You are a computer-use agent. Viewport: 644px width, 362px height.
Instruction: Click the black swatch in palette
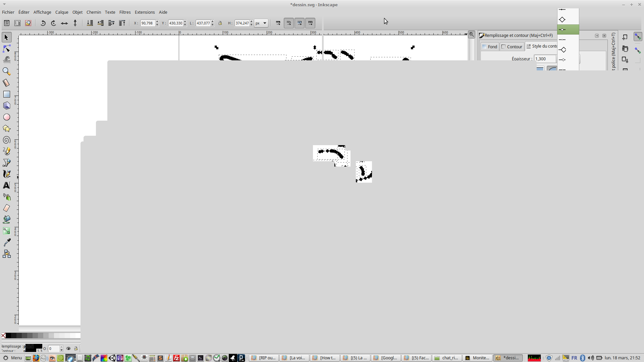[x=8, y=336]
